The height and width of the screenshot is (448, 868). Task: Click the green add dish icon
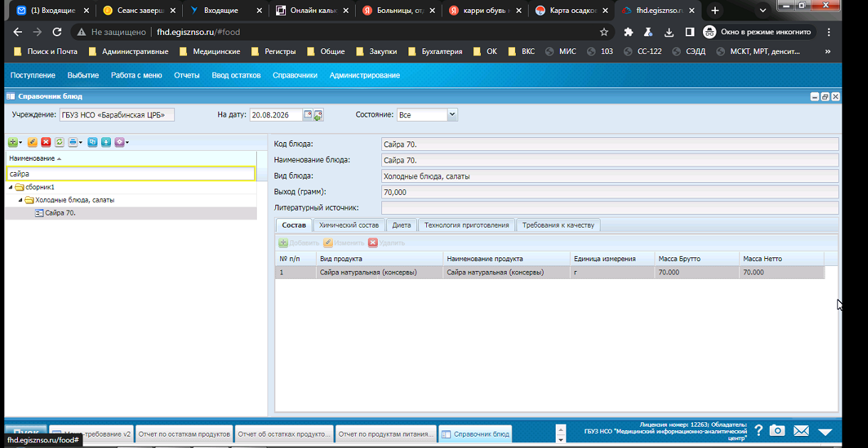point(13,142)
